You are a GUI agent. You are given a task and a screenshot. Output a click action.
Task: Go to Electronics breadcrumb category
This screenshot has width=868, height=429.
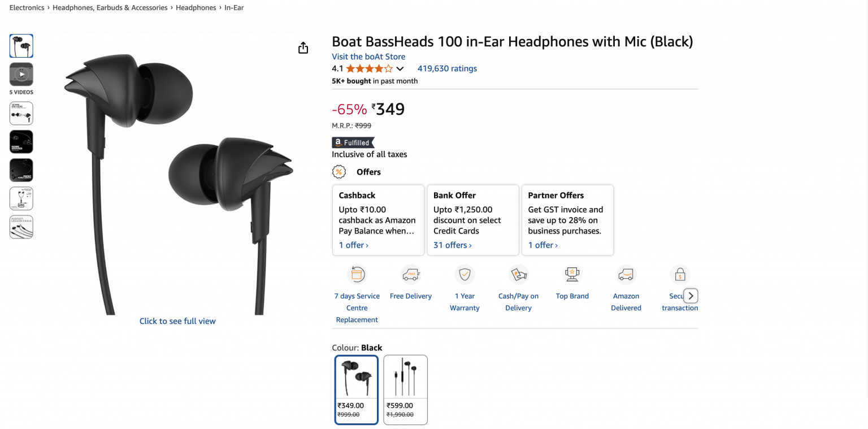[x=27, y=8]
